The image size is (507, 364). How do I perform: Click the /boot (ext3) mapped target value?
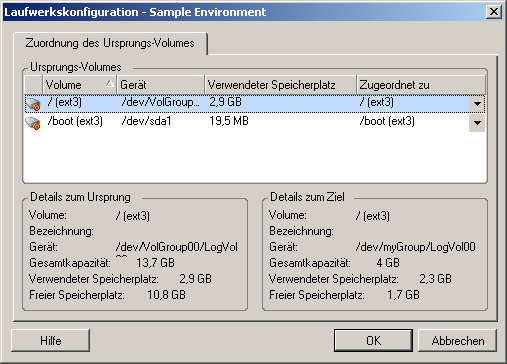[387, 121]
